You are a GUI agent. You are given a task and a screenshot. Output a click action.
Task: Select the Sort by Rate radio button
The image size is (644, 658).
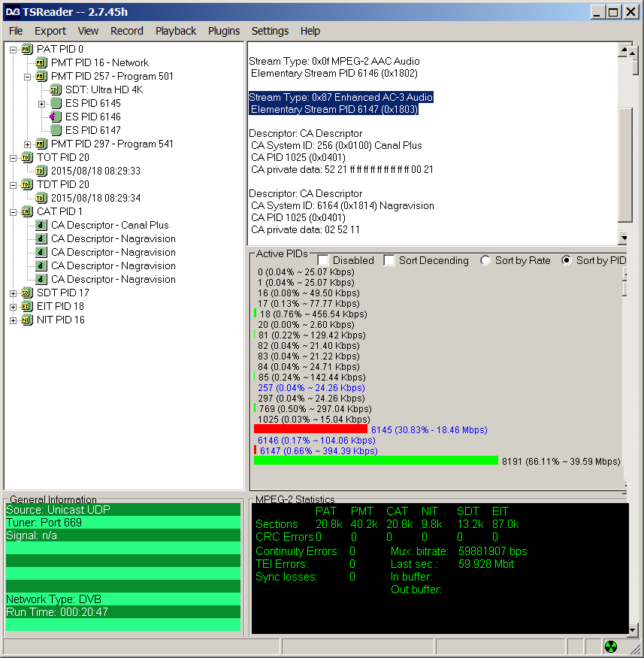click(486, 260)
